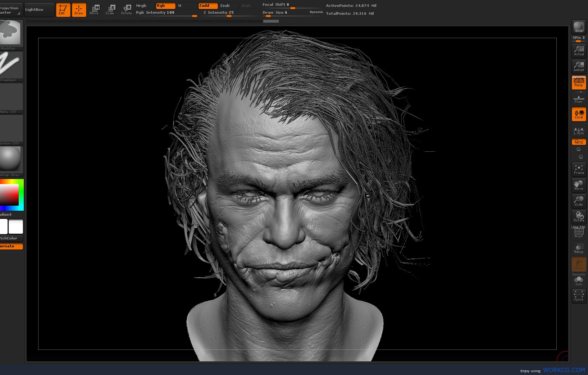Open LightBox browser

click(x=40, y=10)
